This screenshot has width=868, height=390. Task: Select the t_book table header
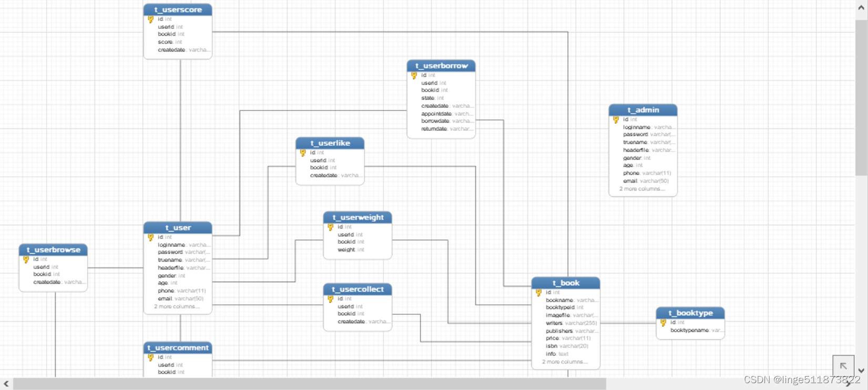[566, 283]
